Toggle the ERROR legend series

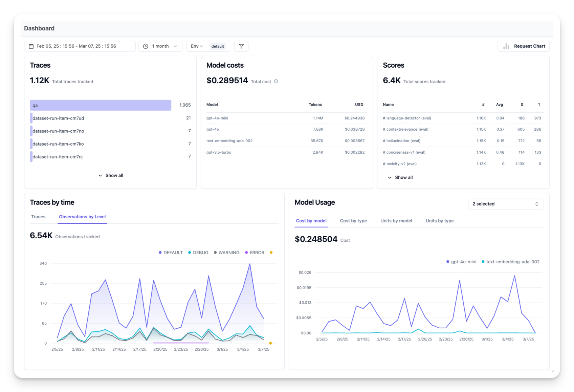coord(255,253)
